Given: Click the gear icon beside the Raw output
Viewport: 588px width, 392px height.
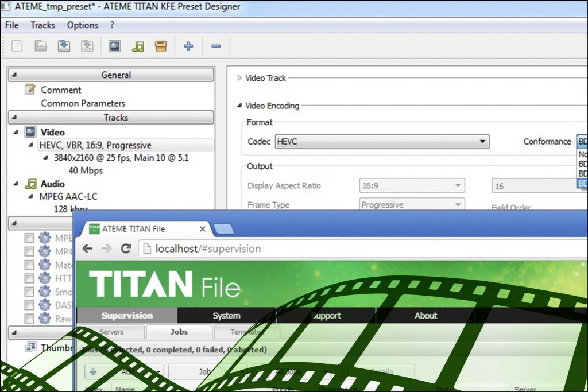Looking at the screenshot, I should click(x=44, y=319).
